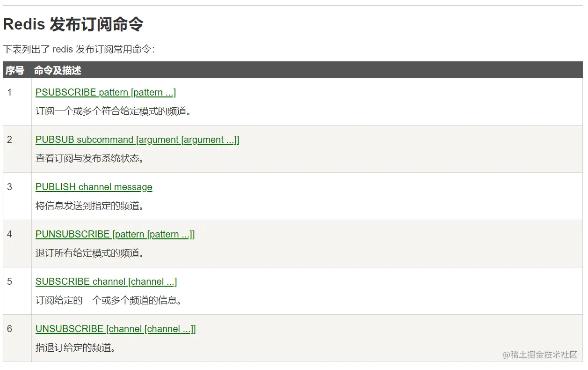The height and width of the screenshot is (370, 588).
Task: Click row number 1 cell
Action: [x=9, y=92]
